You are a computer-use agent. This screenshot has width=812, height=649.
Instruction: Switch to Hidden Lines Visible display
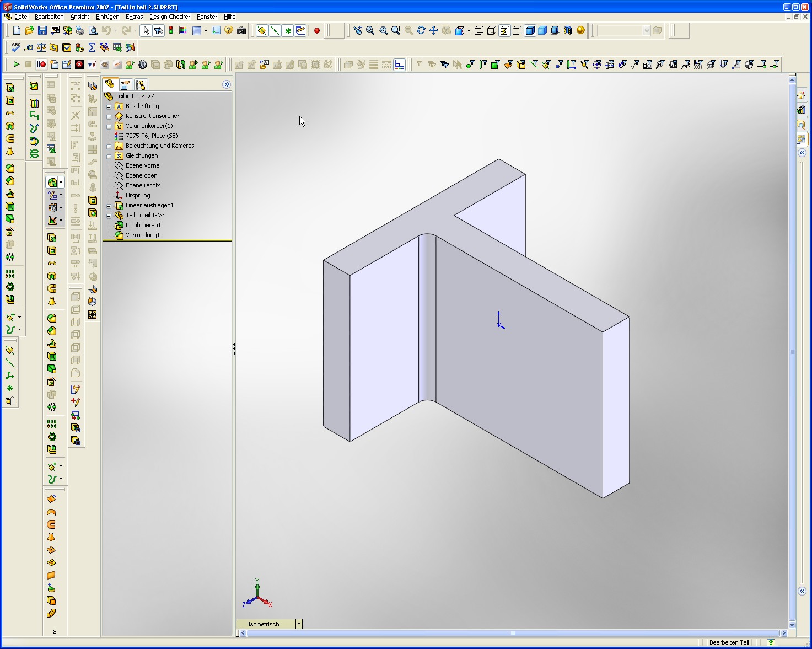coord(492,30)
